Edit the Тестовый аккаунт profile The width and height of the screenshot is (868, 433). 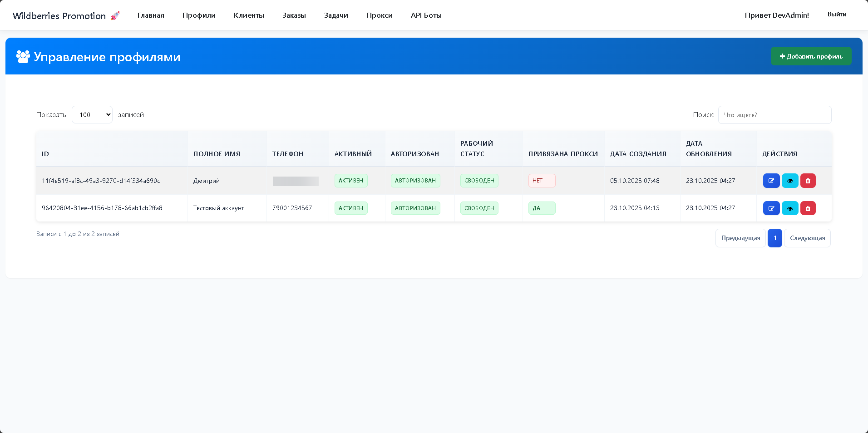tap(771, 208)
